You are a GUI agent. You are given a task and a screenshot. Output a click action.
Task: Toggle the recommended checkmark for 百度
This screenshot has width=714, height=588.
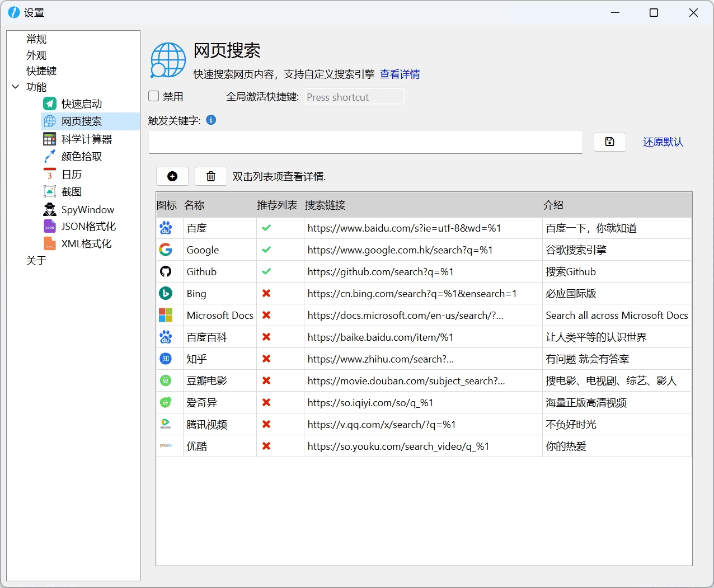pos(266,228)
